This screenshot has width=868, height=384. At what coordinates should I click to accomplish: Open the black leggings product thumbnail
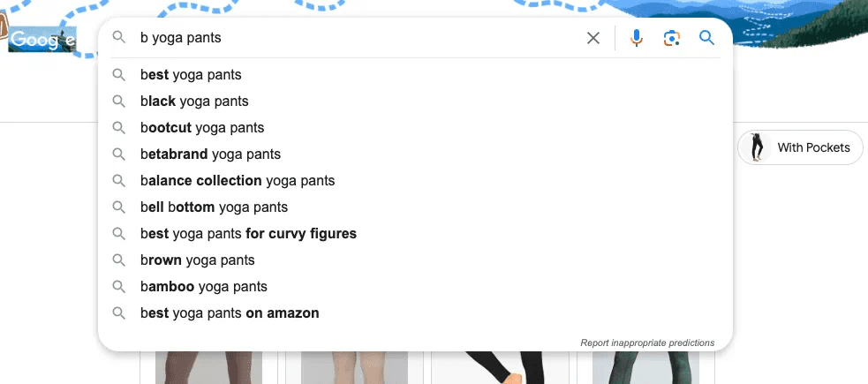coord(499,366)
